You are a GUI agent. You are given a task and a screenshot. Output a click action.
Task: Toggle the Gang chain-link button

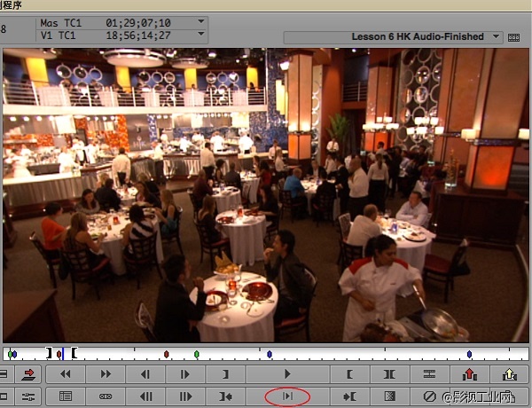[x=106, y=396]
